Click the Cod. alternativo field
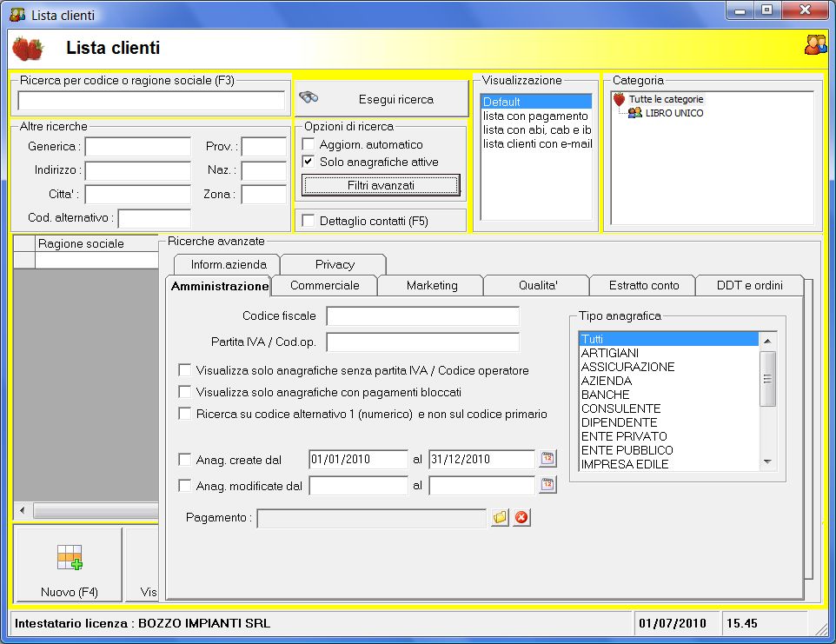This screenshot has width=836, height=644. pyautogui.click(x=155, y=218)
